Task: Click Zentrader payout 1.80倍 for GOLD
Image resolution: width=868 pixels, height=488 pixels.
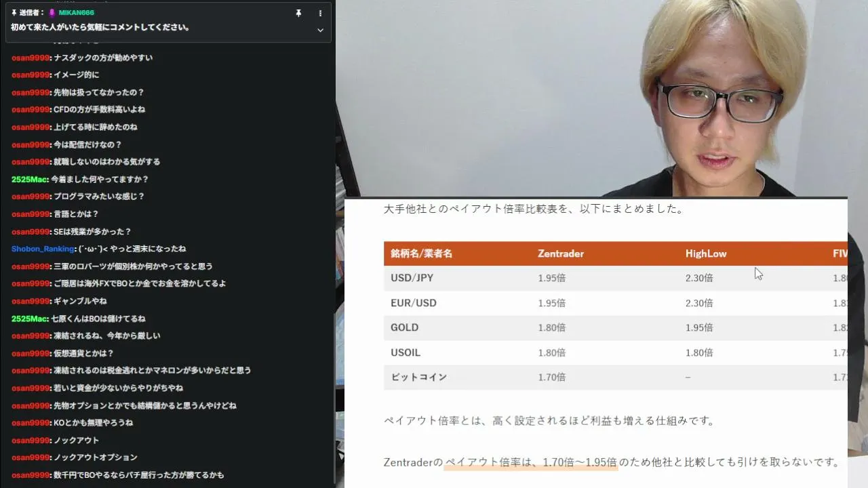Action: (551, 327)
